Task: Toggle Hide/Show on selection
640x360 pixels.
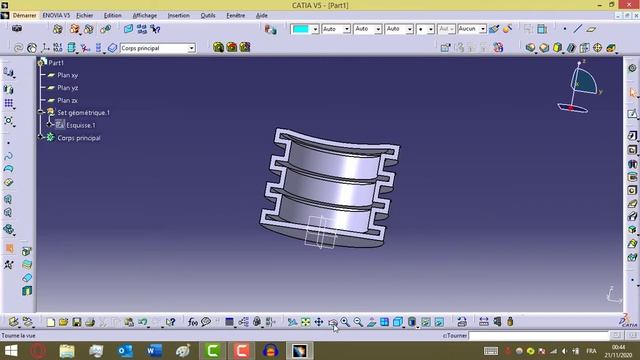Action: pyautogui.click(x=426, y=322)
